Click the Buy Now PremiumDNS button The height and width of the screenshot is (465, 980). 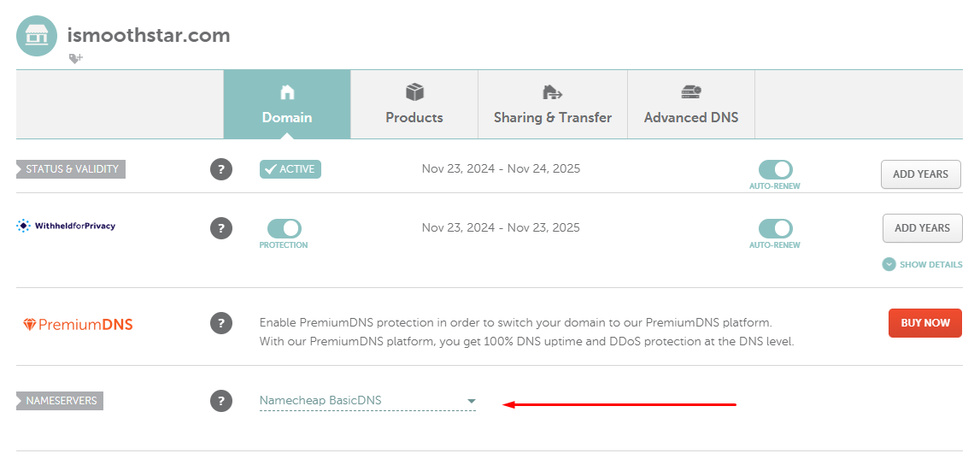[x=925, y=323]
